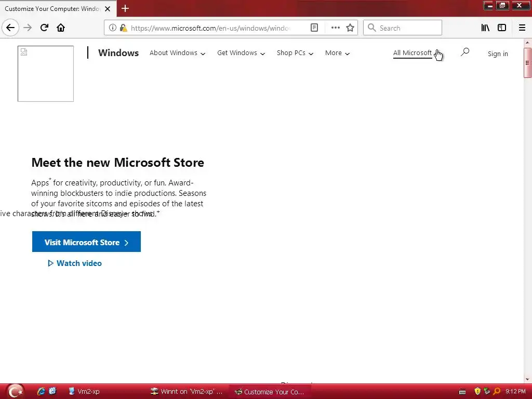Toggle reader view icon in address bar
The width and height of the screenshot is (532, 399).
coord(314,28)
